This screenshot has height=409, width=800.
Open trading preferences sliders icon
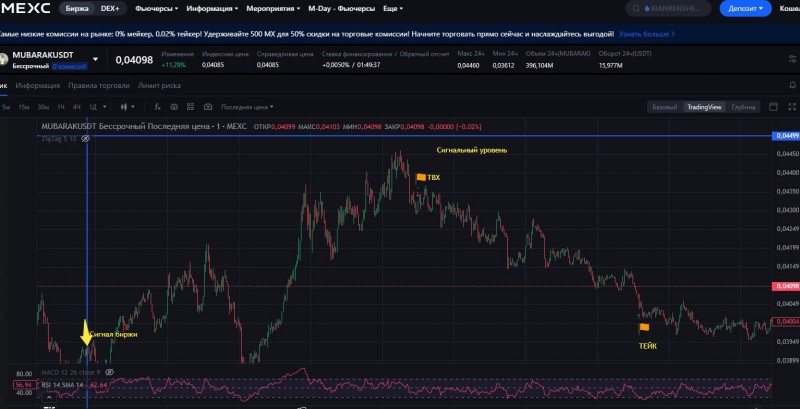pyautogui.click(x=792, y=59)
